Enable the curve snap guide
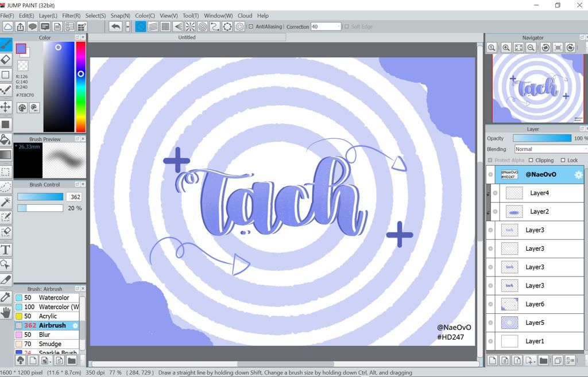 pos(215,26)
